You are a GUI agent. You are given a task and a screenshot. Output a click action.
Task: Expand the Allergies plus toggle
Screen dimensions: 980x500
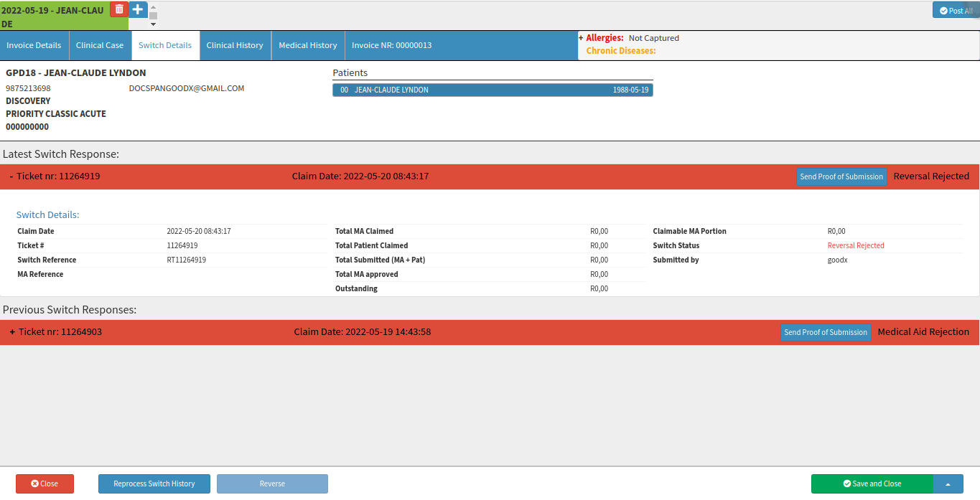point(581,38)
